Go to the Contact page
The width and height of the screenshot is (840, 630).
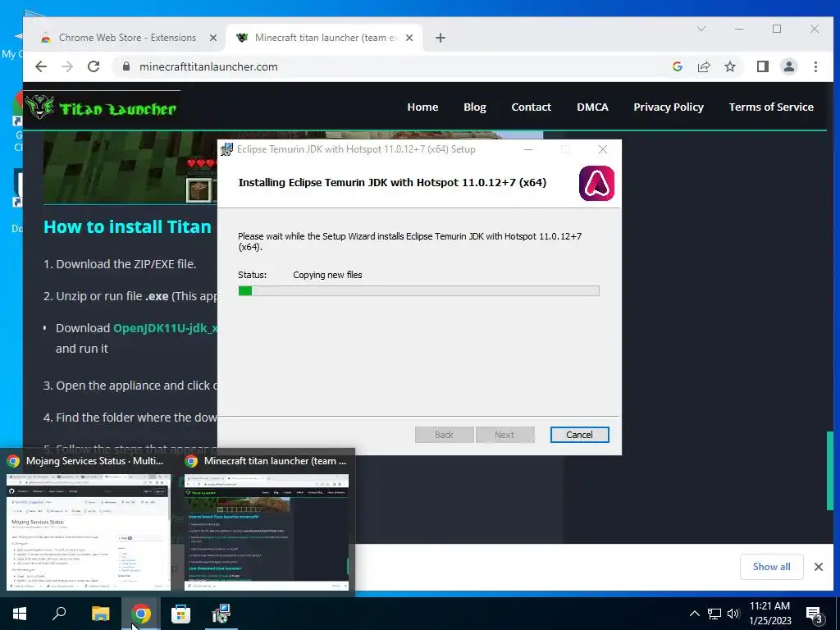[531, 107]
